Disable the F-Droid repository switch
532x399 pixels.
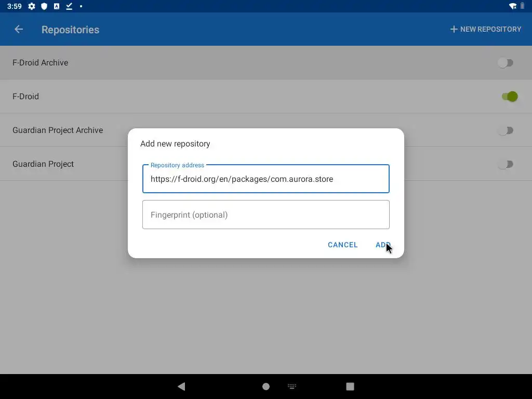click(x=510, y=96)
